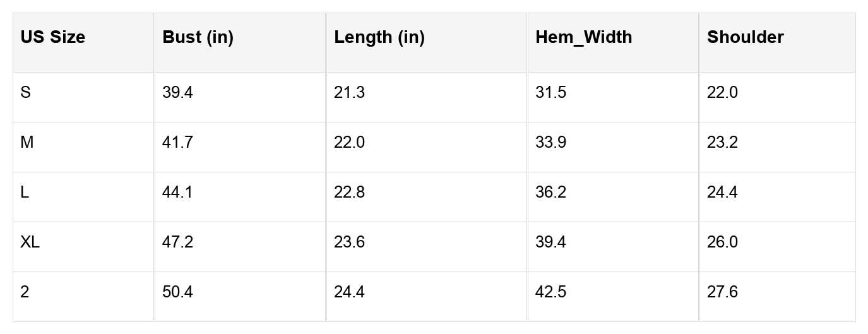This screenshot has height=334, width=868.
Task: Click bust value 50.4 in last row
Action: [x=177, y=292]
